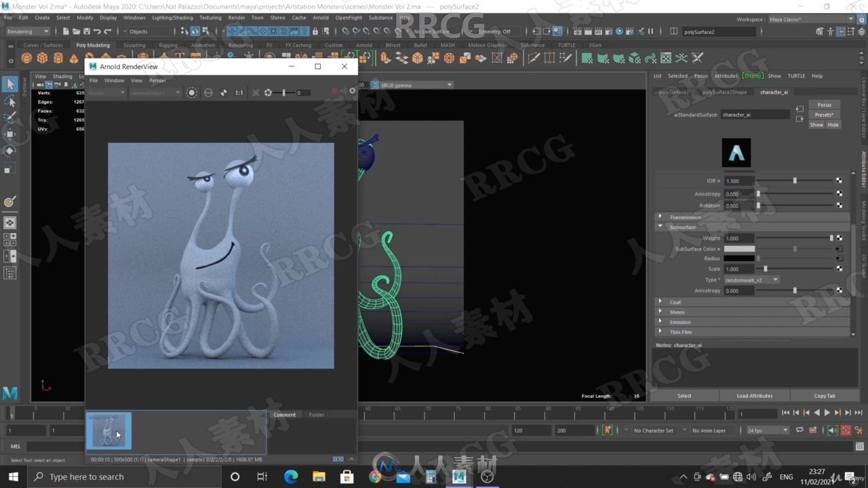The image size is (868, 488).
Task: Click the map checker button for IOR
Action: [839, 181]
